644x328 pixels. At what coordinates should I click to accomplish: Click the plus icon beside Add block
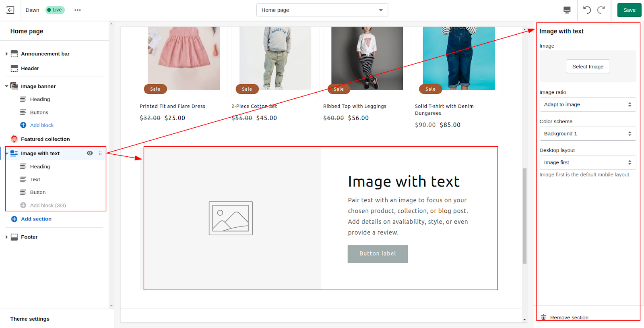click(x=23, y=125)
